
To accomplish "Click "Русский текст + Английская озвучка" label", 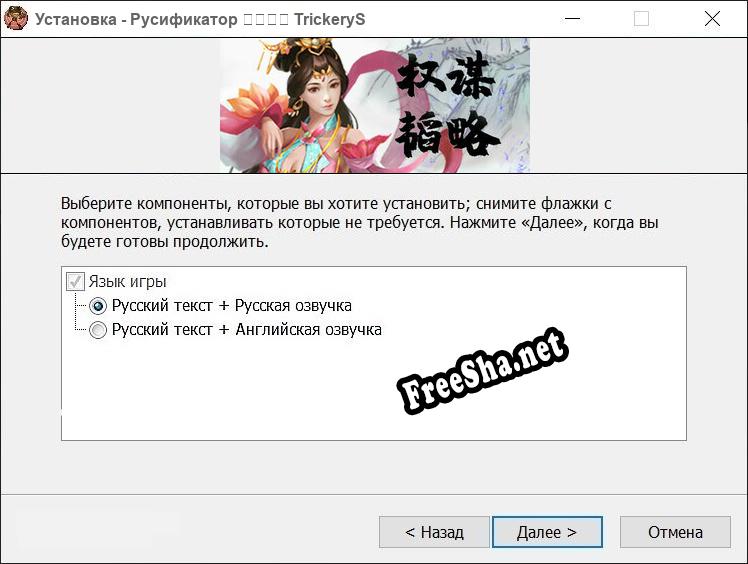I will pyautogui.click(x=246, y=330).
